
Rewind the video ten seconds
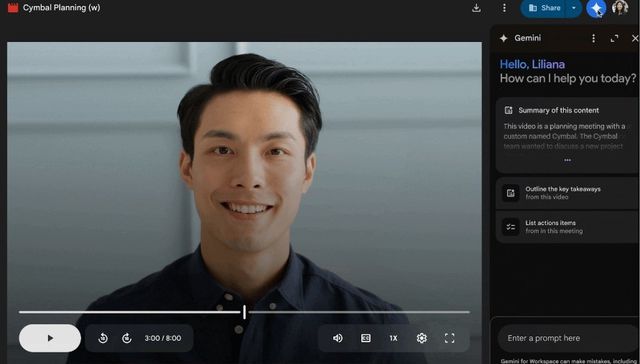click(x=103, y=338)
